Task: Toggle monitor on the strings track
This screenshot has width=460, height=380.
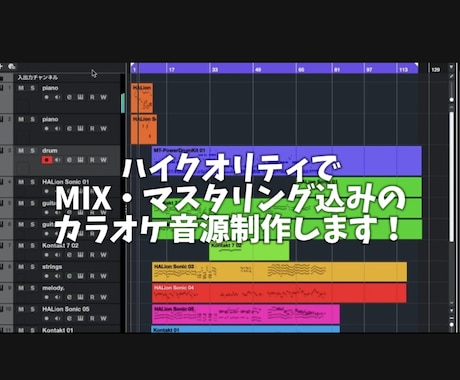Action: coord(58,276)
